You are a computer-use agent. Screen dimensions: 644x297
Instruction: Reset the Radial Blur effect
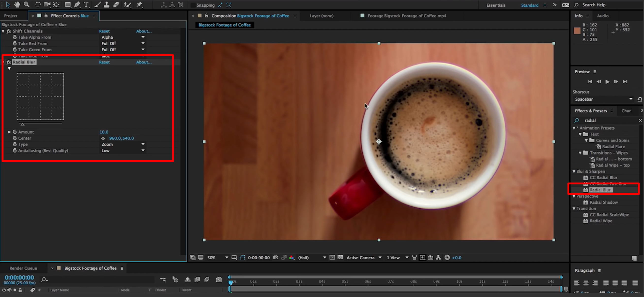tap(104, 62)
